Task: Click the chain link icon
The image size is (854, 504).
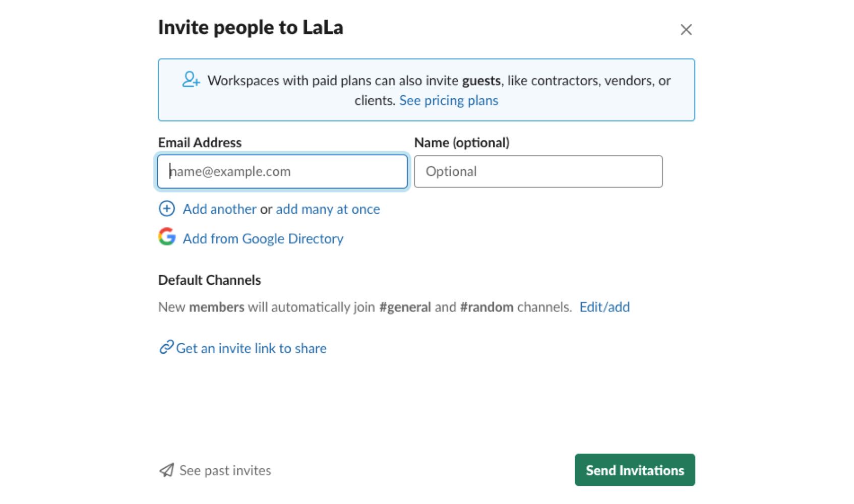Action: [166, 347]
